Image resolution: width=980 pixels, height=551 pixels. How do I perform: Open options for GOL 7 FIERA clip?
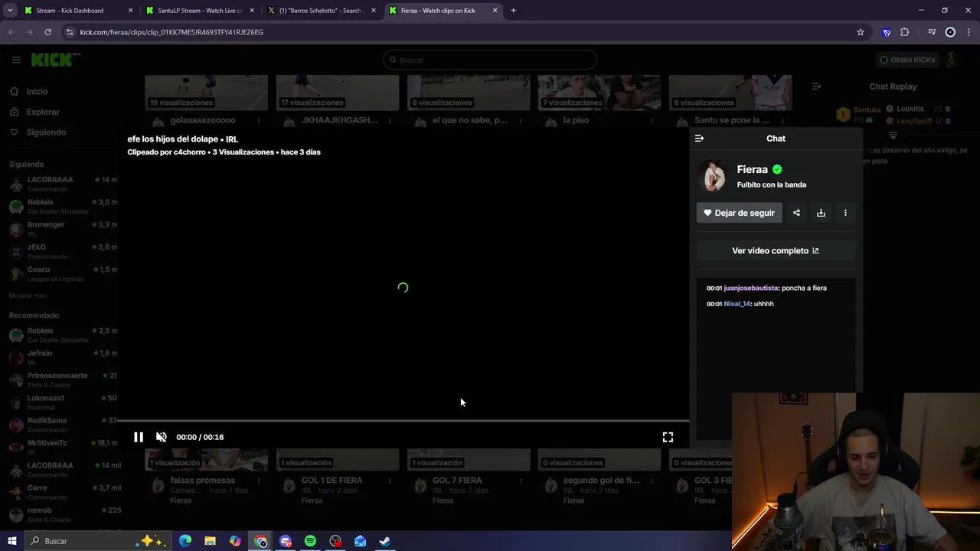click(x=521, y=481)
